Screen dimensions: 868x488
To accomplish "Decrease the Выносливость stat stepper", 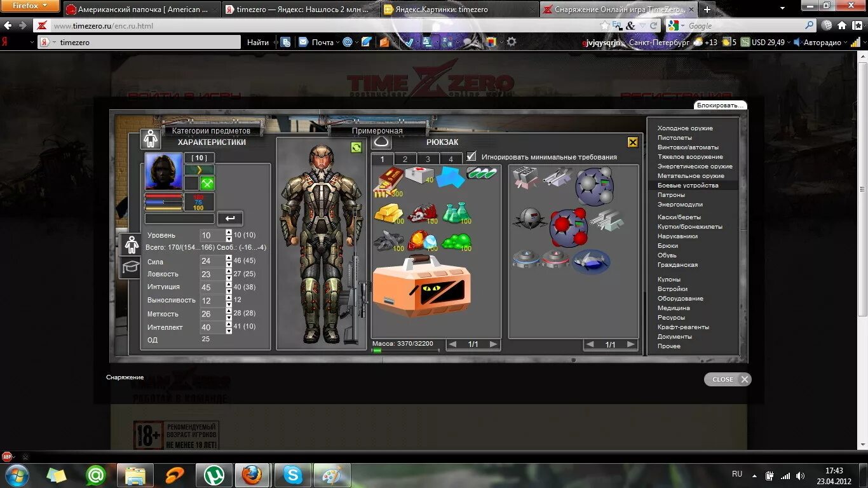I will point(229,304).
